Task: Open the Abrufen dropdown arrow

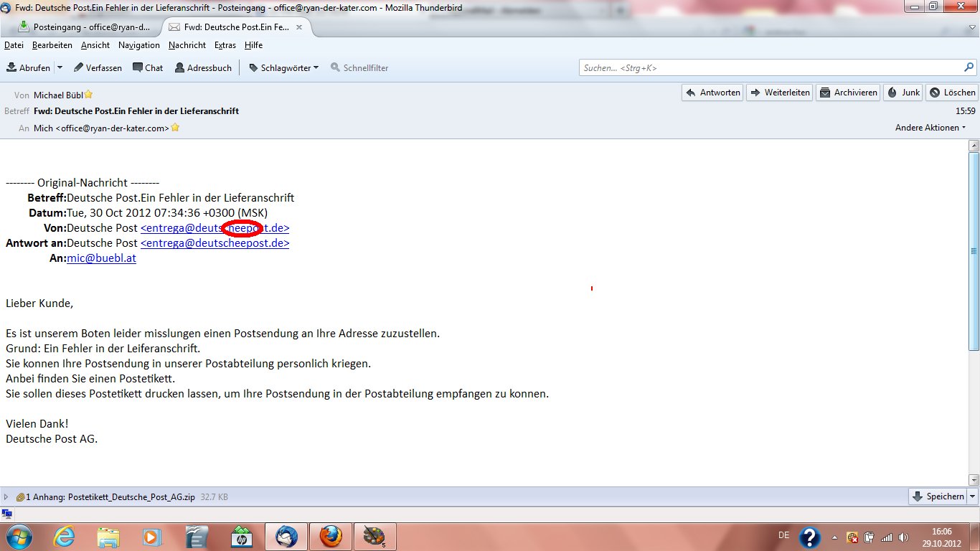Action: (x=60, y=67)
